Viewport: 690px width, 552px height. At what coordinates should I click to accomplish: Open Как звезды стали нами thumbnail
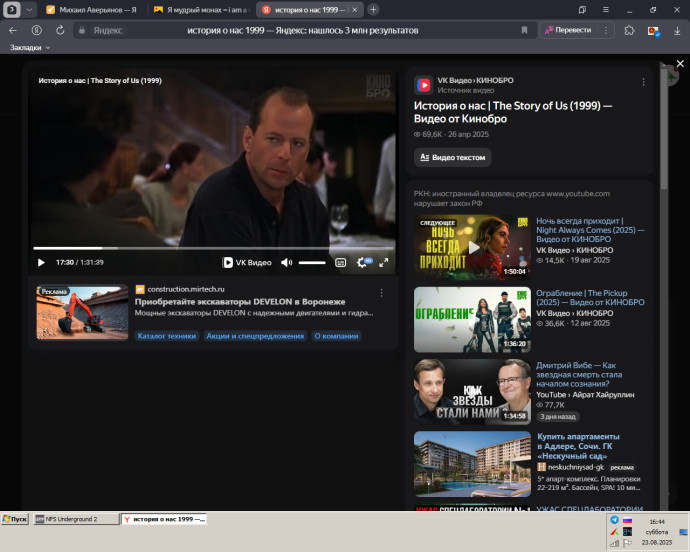pyautogui.click(x=472, y=391)
